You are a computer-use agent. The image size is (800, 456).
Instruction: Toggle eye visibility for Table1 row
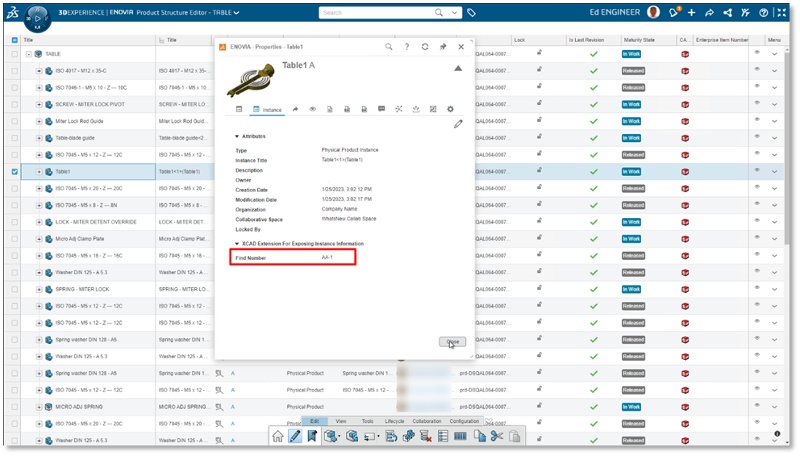(x=757, y=170)
